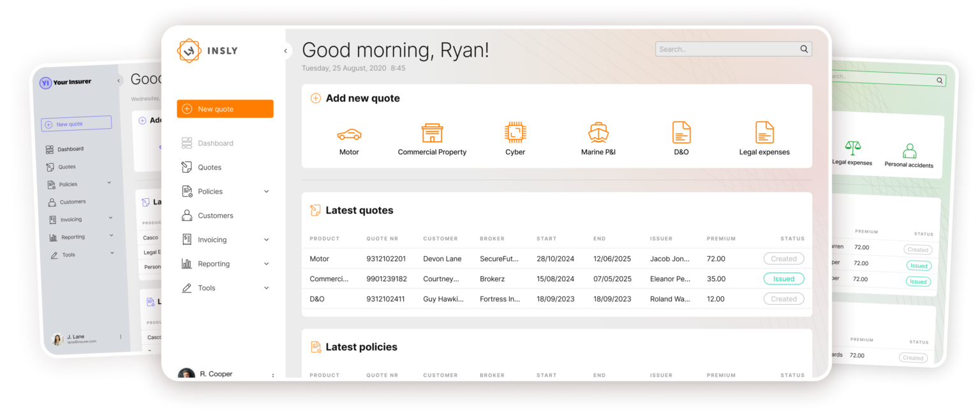Pick the Cyber chip quote icon
980x413 pixels.
click(515, 133)
